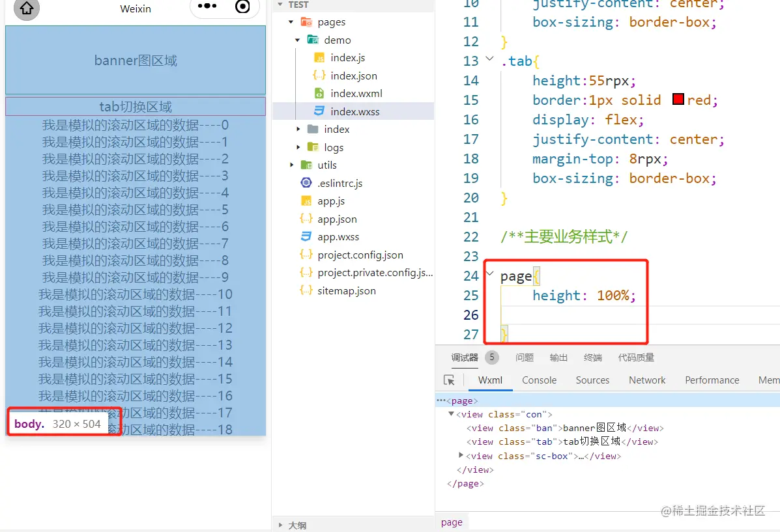
Task: Click line number 26 in editor gutter
Action: coord(470,315)
